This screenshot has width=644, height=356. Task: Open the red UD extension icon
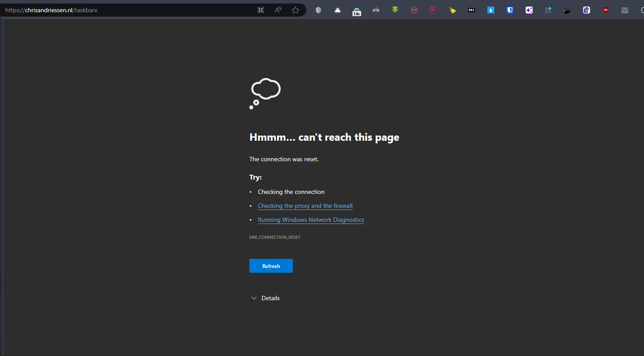point(605,10)
